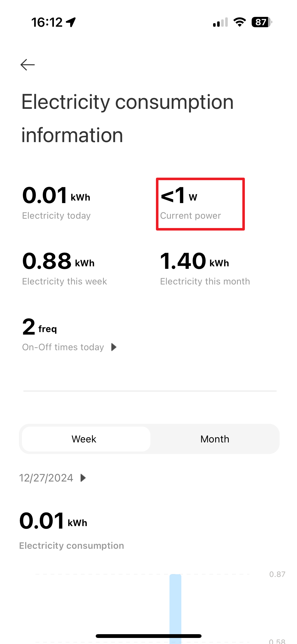Open On-Off times today details

pos(63,347)
